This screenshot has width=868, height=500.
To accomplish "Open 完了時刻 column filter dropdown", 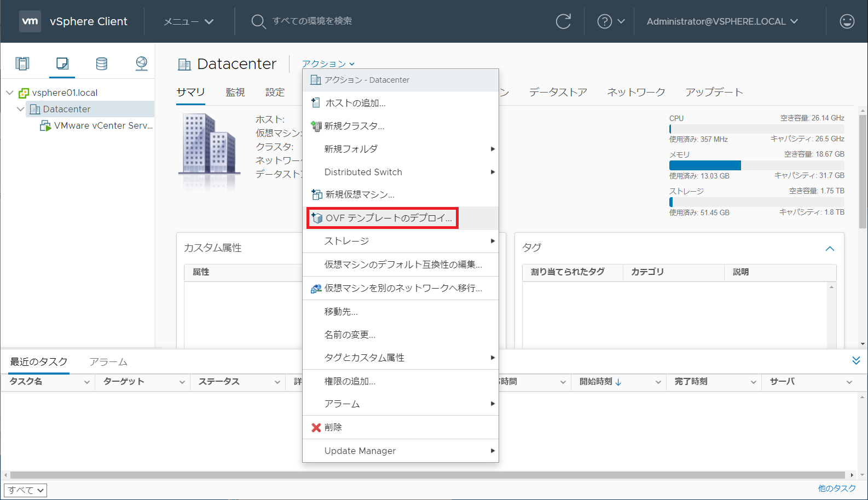I will (x=753, y=382).
